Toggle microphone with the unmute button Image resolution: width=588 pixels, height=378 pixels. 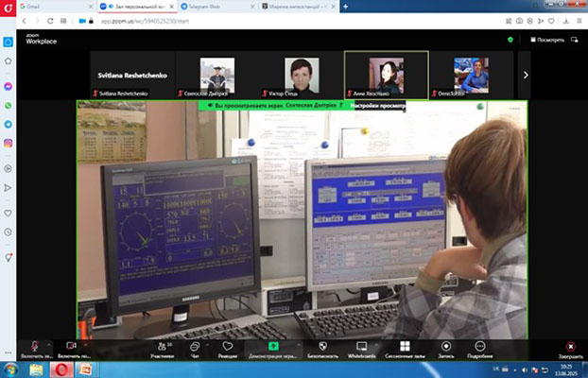[x=36, y=347]
